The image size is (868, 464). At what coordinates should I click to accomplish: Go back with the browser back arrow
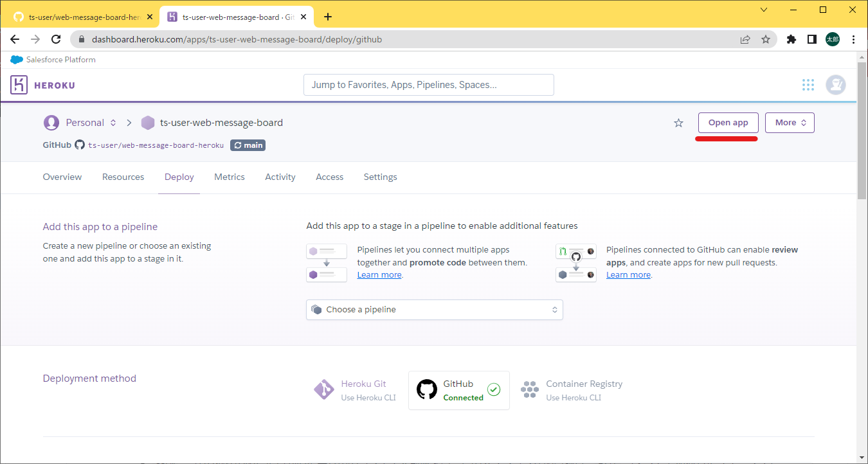(15, 39)
